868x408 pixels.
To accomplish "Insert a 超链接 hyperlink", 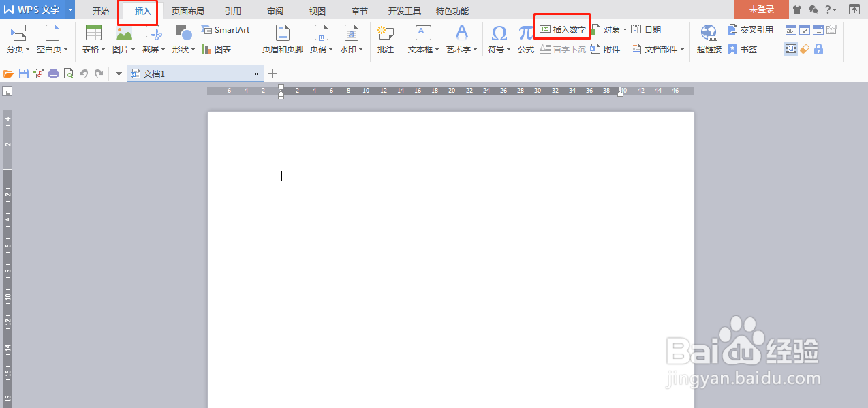I will point(709,39).
